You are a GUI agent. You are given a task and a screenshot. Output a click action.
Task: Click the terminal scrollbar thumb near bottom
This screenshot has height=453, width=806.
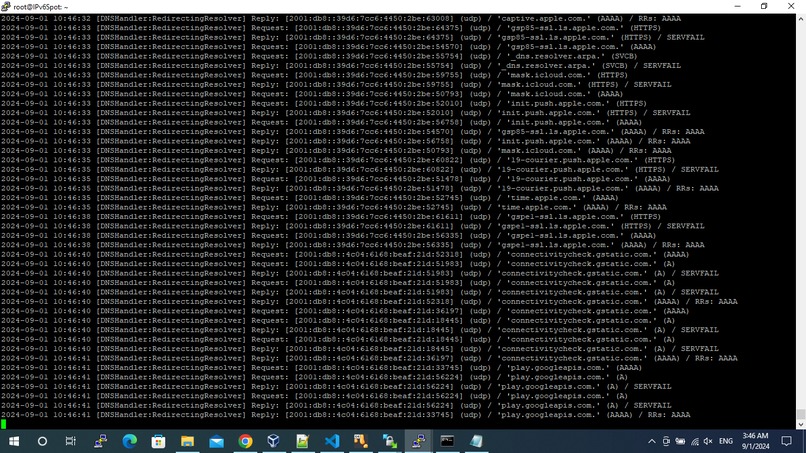pos(801,414)
